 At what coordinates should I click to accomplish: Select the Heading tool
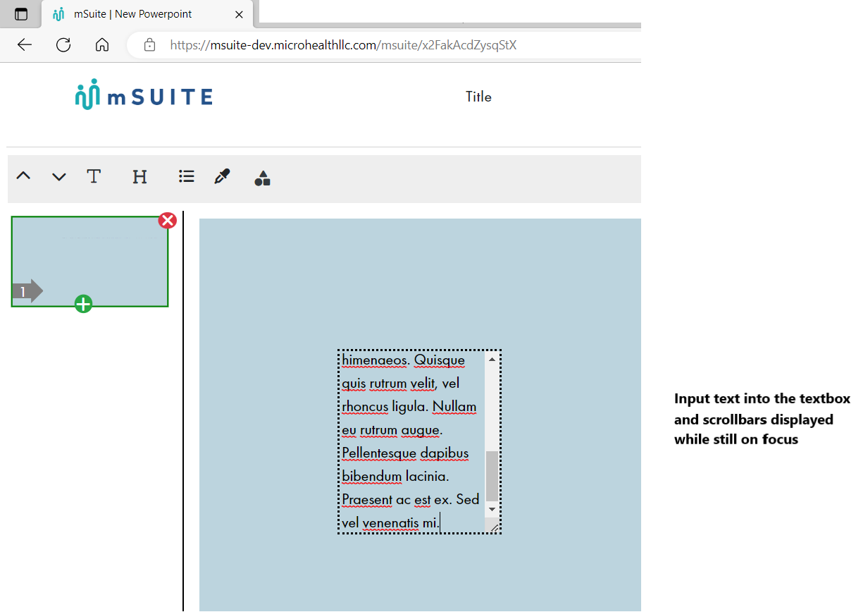[x=139, y=176]
